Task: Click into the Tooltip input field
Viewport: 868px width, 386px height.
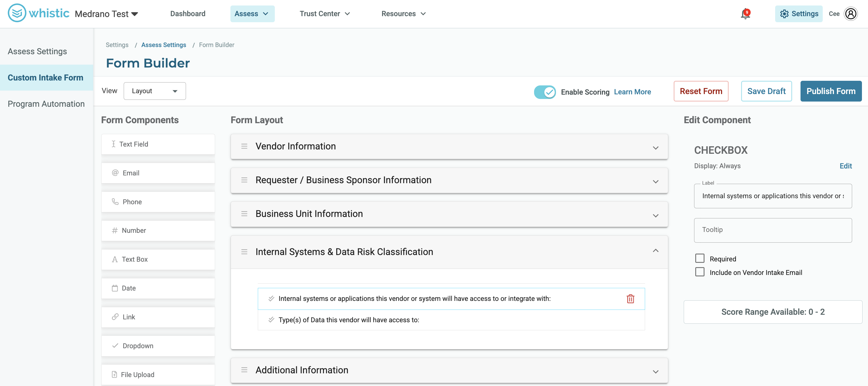Action: pyautogui.click(x=773, y=230)
